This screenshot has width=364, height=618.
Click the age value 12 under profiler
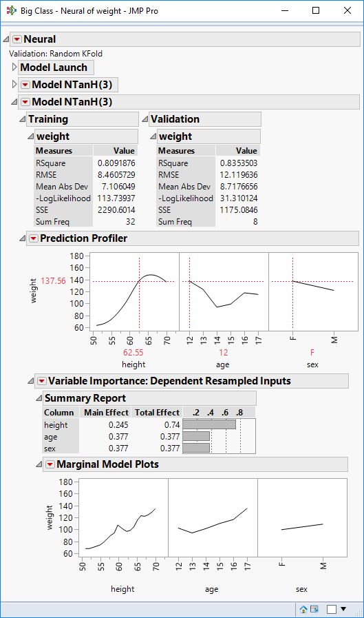pyautogui.click(x=223, y=353)
